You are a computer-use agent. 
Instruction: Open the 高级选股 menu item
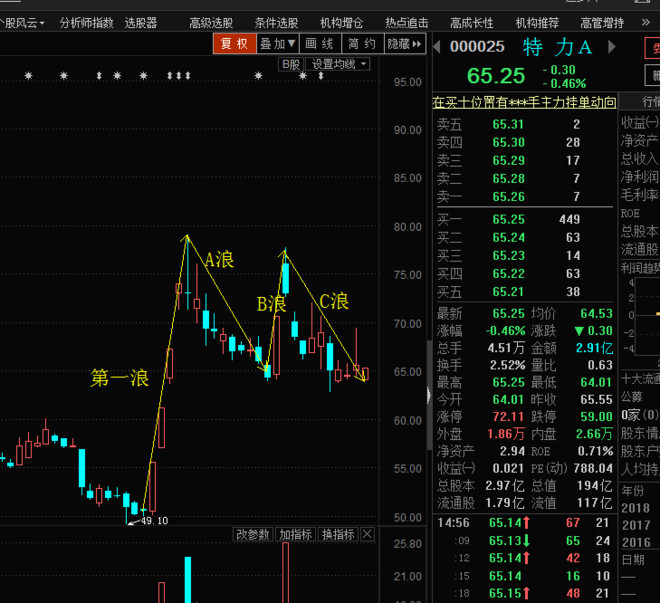coord(211,23)
